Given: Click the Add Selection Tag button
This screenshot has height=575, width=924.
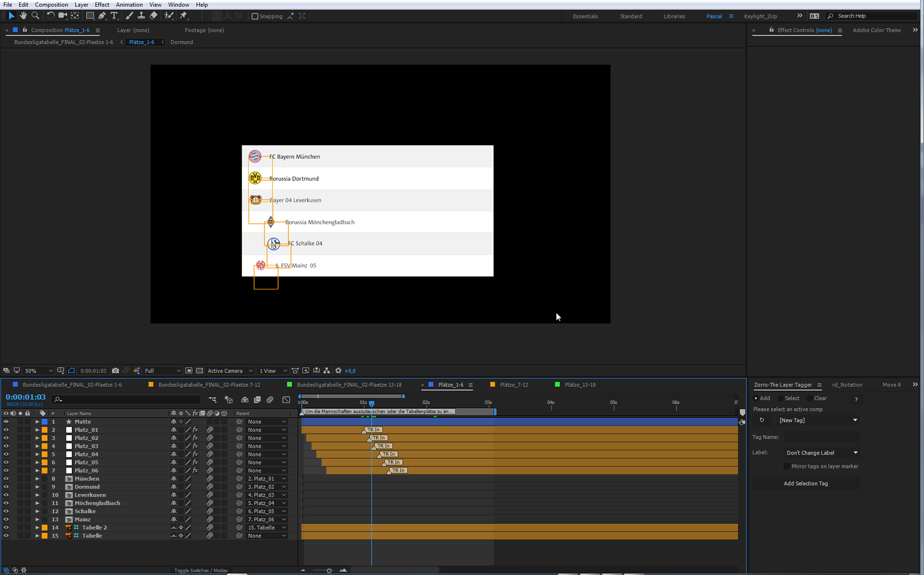Looking at the screenshot, I should click(x=806, y=484).
